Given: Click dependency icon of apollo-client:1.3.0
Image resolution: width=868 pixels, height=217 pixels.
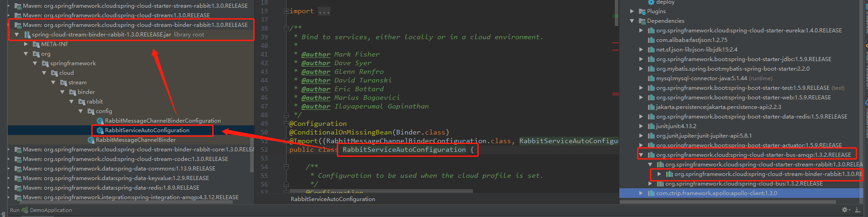Looking at the screenshot, I should [x=651, y=193].
